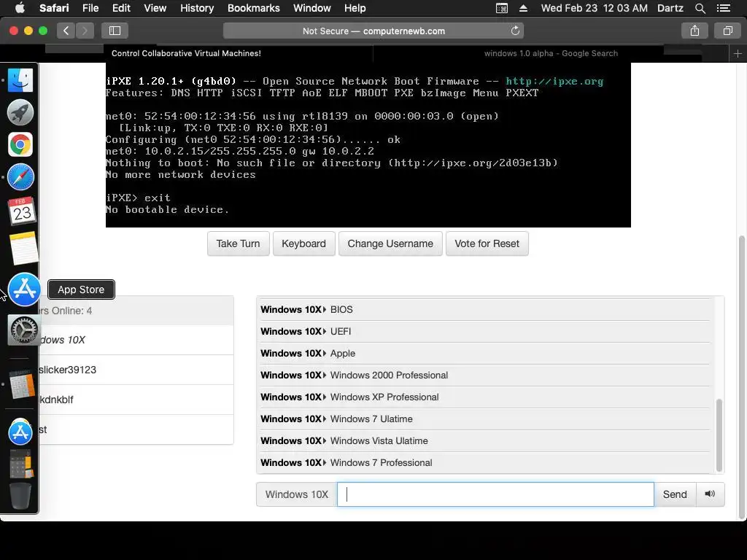Open System Preferences gear in Dock
747x560 pixels.
(24, 330)
